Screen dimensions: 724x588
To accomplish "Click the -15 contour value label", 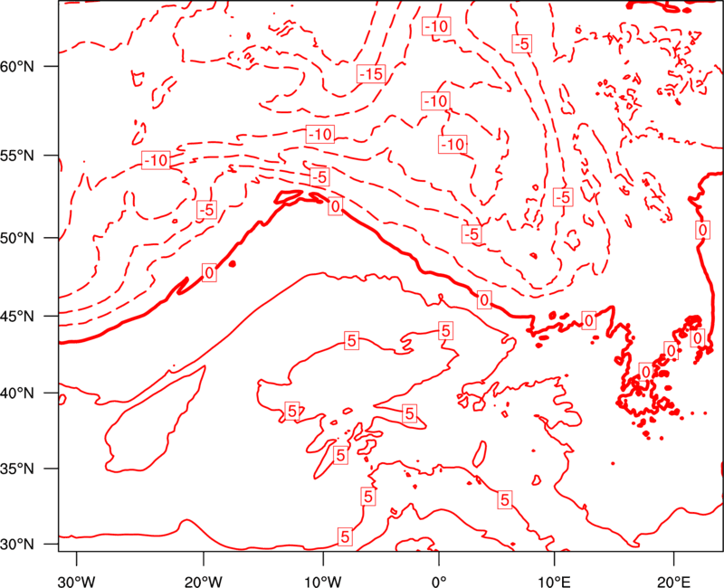I will click(x=371, y=73).
